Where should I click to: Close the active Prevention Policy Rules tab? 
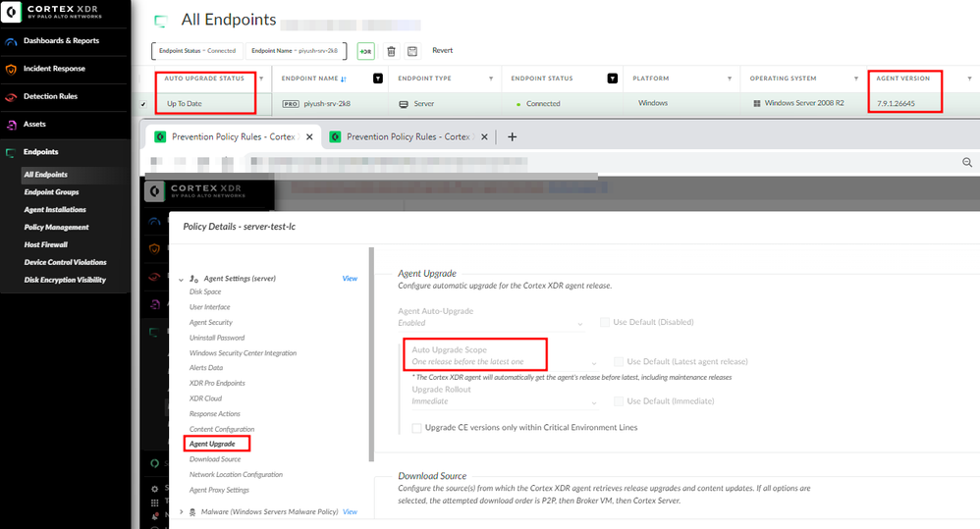coord(309,136)
